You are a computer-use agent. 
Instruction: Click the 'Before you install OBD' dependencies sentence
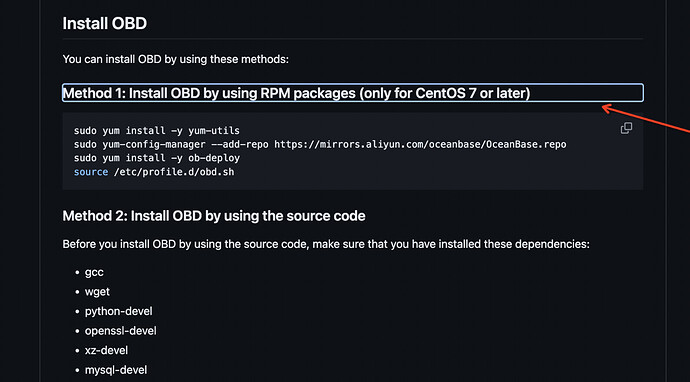pos(326,244)
